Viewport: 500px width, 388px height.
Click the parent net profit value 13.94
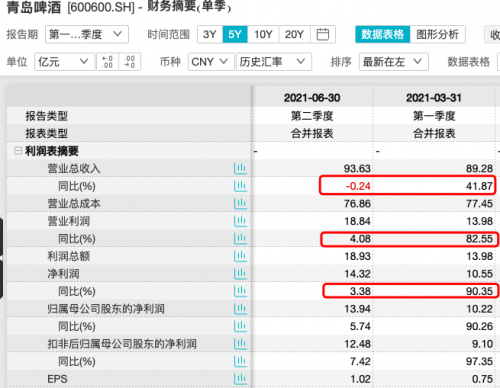(357, 309)
